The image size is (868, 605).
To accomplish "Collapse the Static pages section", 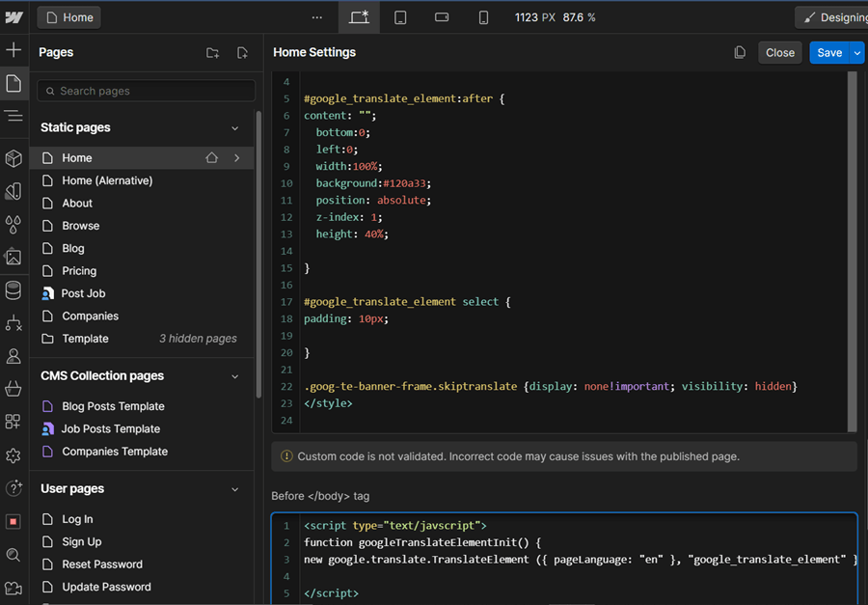I will [234, 128].
